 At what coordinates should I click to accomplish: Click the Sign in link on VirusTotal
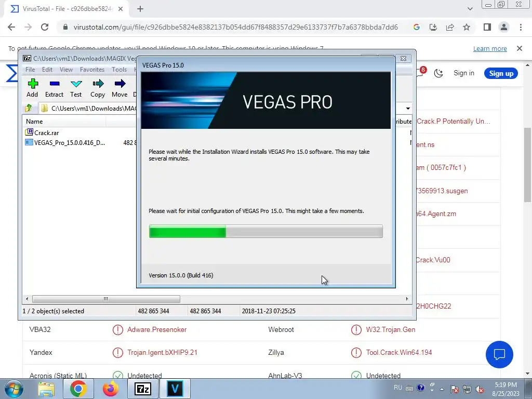tap(463, 73)
